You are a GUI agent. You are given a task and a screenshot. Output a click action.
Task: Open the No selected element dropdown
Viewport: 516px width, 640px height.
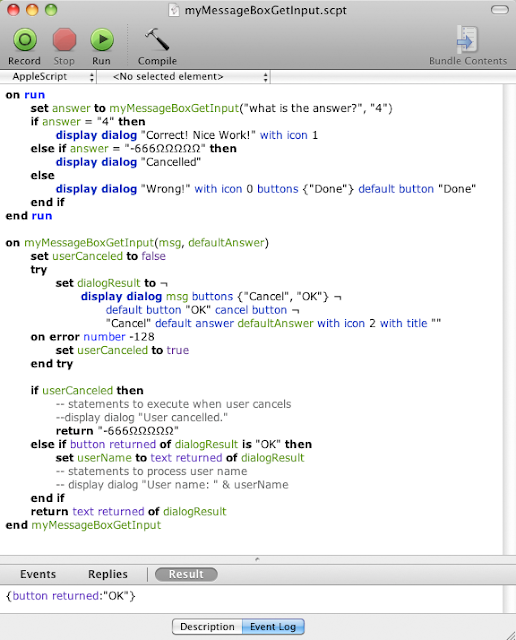(x=184, y=77)
